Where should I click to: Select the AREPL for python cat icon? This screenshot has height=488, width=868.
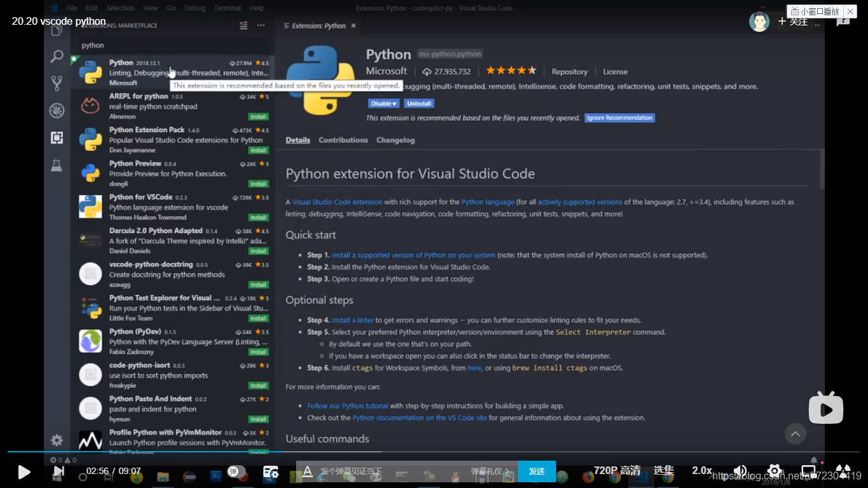pos(90,106)
